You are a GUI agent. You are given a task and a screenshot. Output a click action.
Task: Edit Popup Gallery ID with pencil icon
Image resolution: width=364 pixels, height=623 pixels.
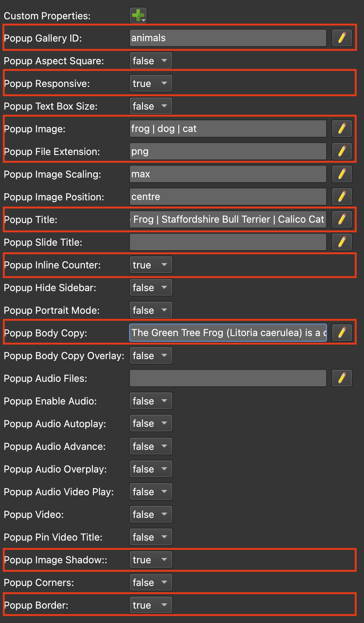[342, 38]
